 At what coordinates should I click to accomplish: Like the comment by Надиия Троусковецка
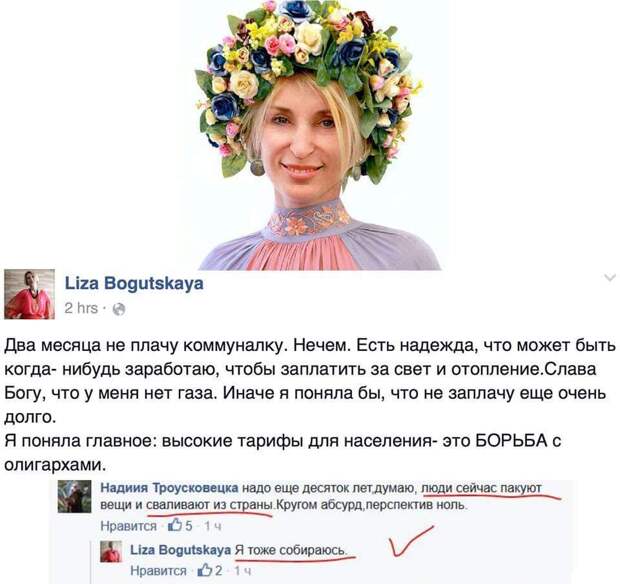point(129,526)
